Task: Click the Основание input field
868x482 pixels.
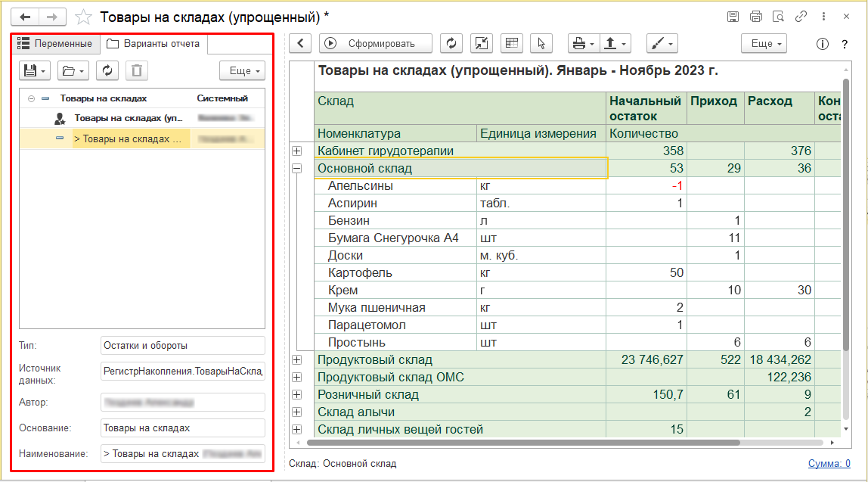Action: (182, 428)
